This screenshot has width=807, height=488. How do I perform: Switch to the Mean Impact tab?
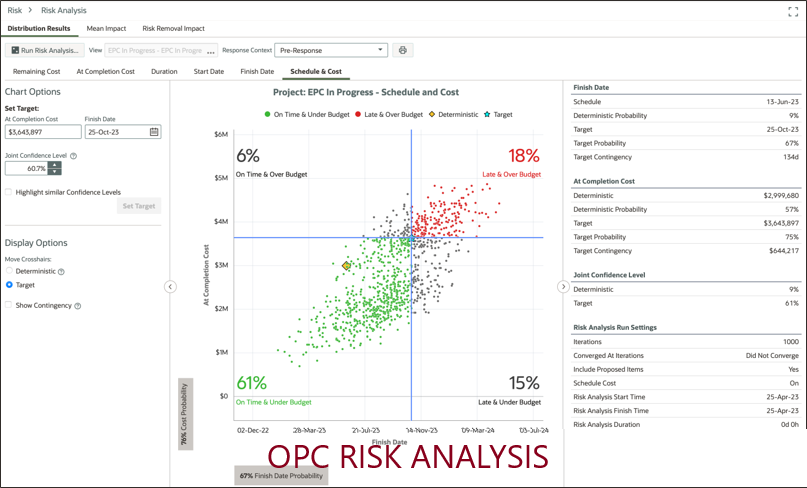(x=106, y=29)
